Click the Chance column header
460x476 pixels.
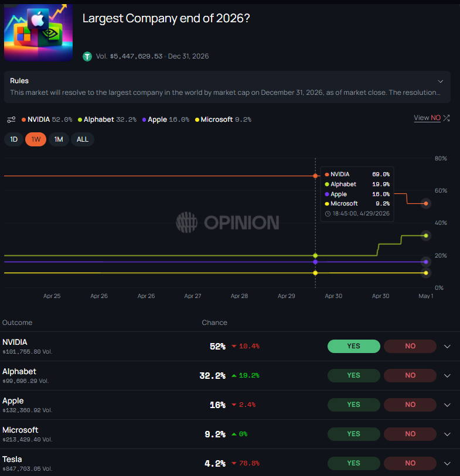click(x=214, y=323)
